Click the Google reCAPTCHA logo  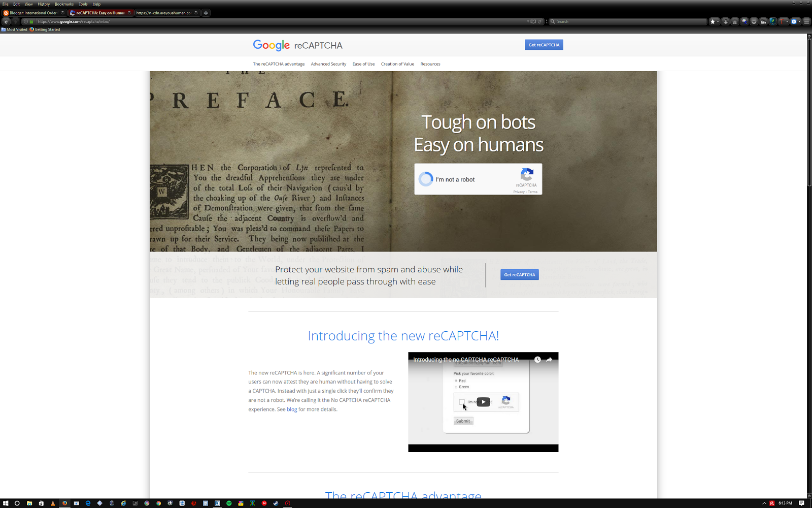coord(297,45)
